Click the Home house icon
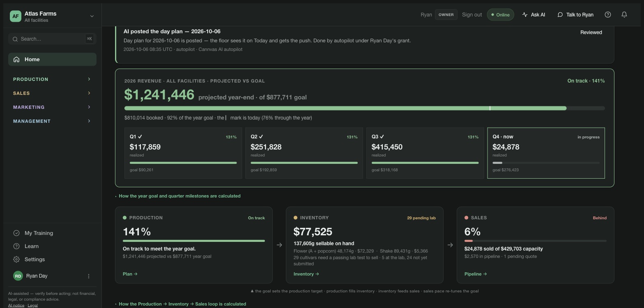This screenshot has width=644, height=308. click(x=16, y=60)
